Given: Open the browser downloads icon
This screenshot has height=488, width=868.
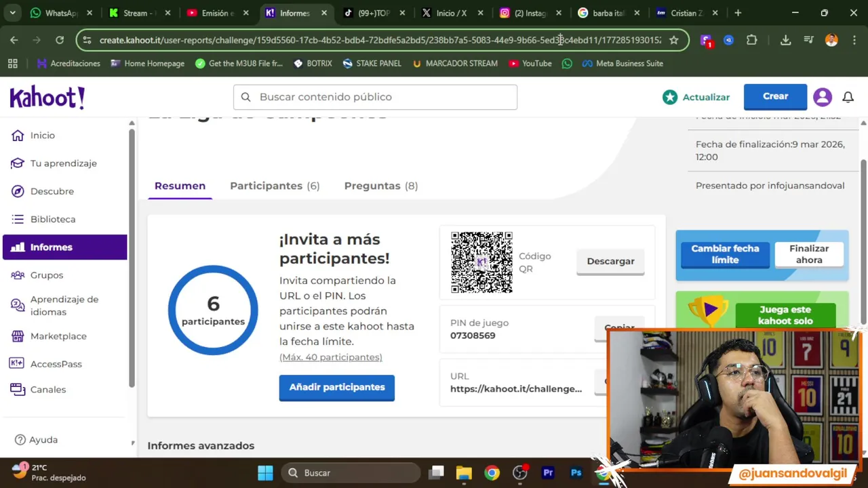Looking at the screenshot, I should pos(785,40).
